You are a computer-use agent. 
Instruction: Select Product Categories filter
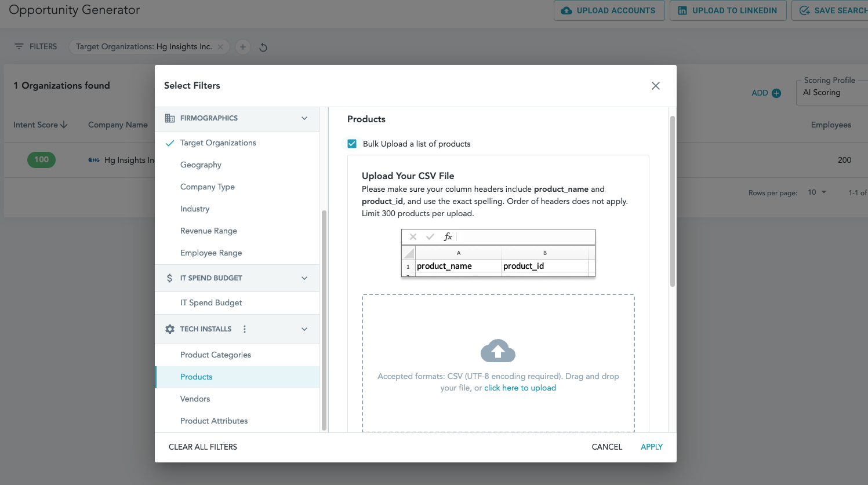(238, 355)
